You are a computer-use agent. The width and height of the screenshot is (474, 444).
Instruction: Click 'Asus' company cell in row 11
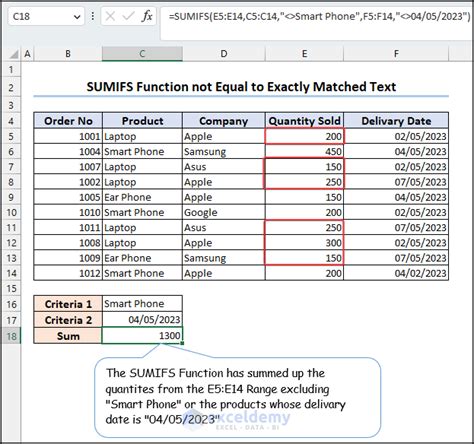224,228
